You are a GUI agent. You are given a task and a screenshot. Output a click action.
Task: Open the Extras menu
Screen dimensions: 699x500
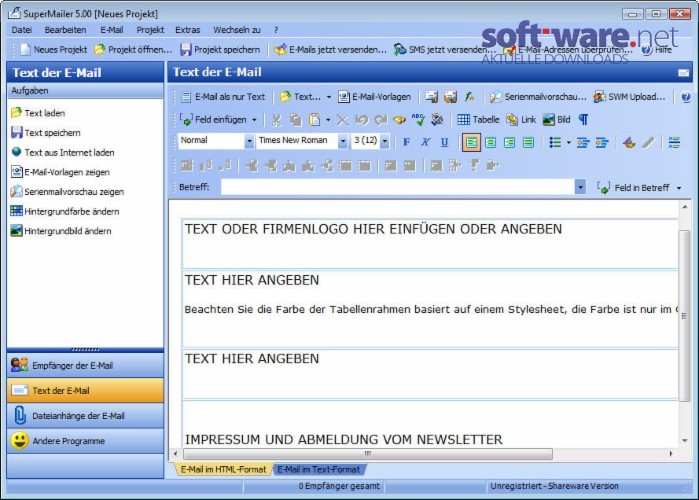pos(187,30)
